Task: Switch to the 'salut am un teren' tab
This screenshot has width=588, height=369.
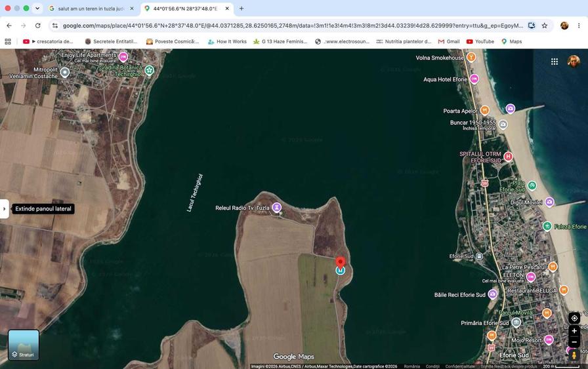Action: [x=91, y=9]
